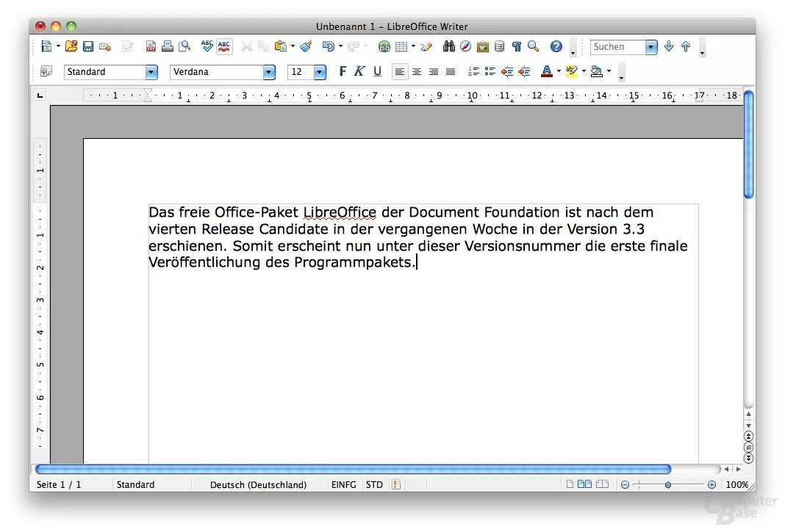
Task: Open the Help icon with the question mark
Action: [556, 46]
